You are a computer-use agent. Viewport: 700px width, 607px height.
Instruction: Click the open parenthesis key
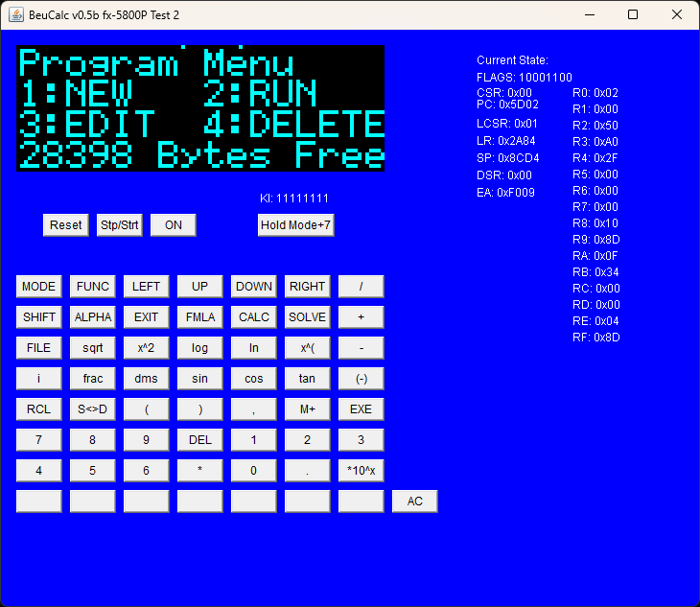146,409
